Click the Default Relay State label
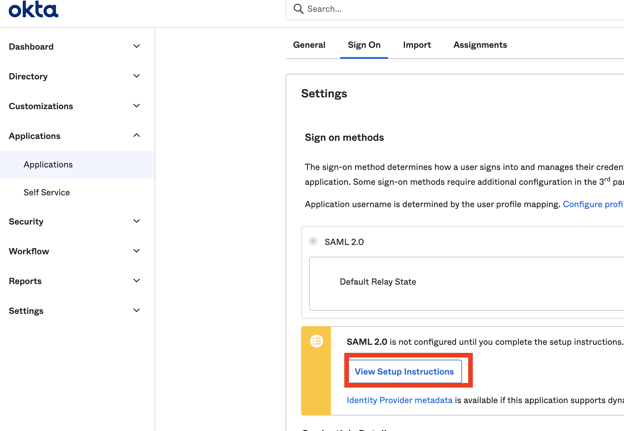Image resolution: width=624 pixels, height=431 pixels. 378,281
